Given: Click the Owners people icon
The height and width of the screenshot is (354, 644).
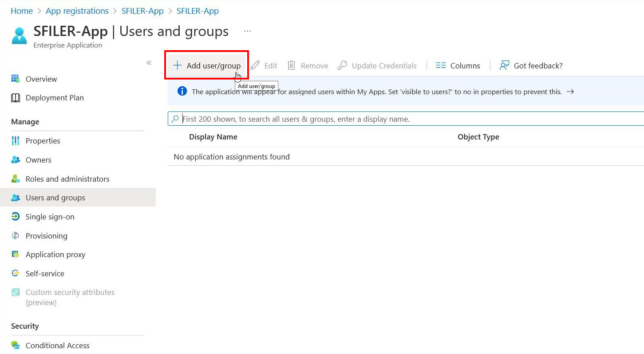Looking at the screenshot, I should [16, 160].
